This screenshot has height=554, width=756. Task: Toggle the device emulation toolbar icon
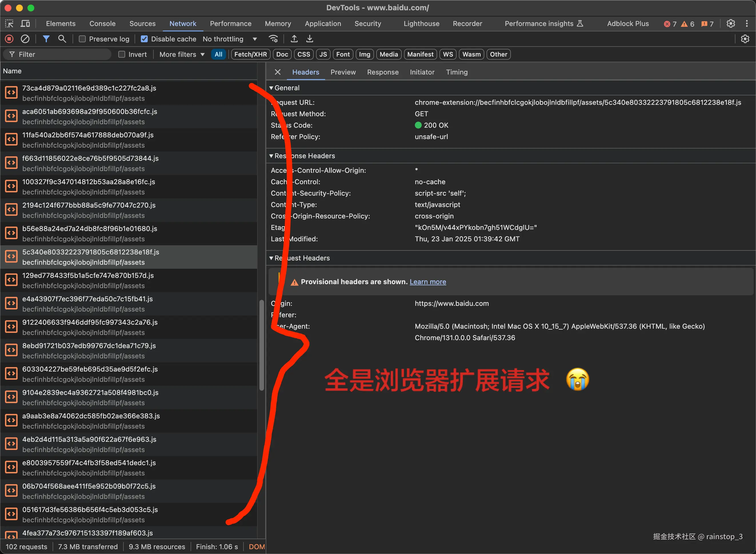(25, 23)
